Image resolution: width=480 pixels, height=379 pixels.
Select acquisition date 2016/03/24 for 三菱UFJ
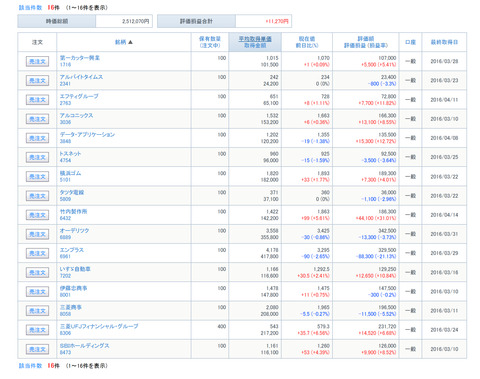(444, 330)
